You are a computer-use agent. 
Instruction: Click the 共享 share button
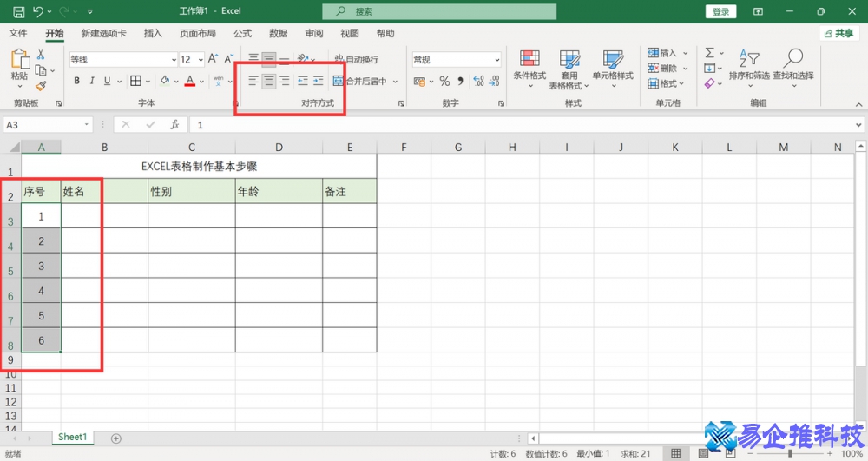[838, 33]
